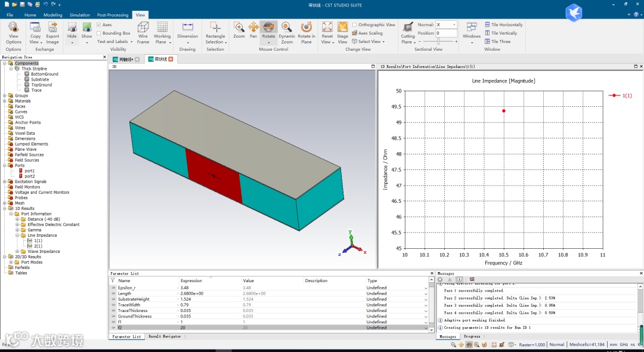Open the File menu
Screen dimensions: 644x352
point(10,15)
